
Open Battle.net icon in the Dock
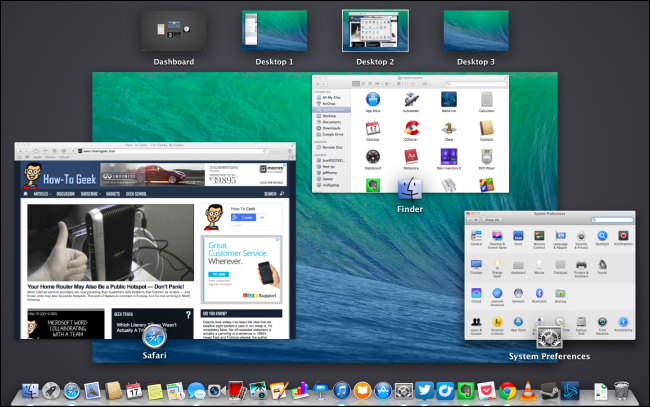tap(570, 391)
